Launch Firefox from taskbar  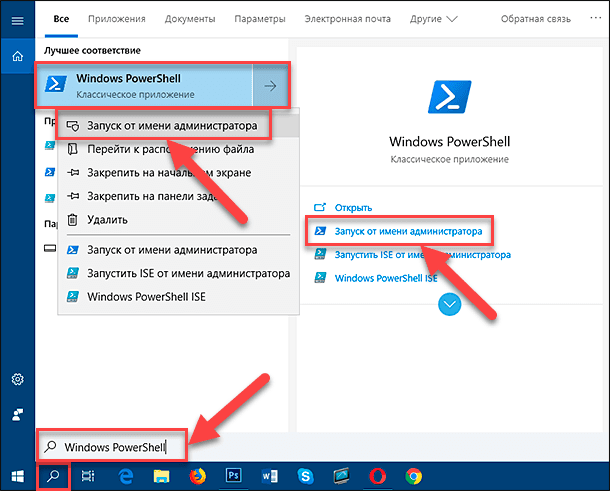(197, 476)
